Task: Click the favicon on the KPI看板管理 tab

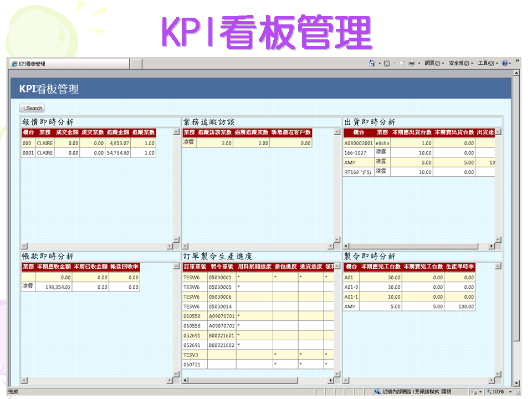Action: point(13,63)
